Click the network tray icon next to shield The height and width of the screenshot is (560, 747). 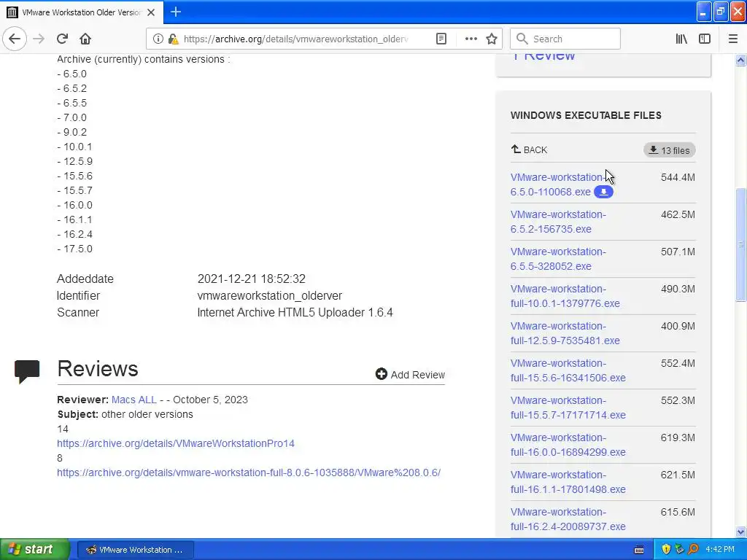pyautogui.click(x=679, y=550)
